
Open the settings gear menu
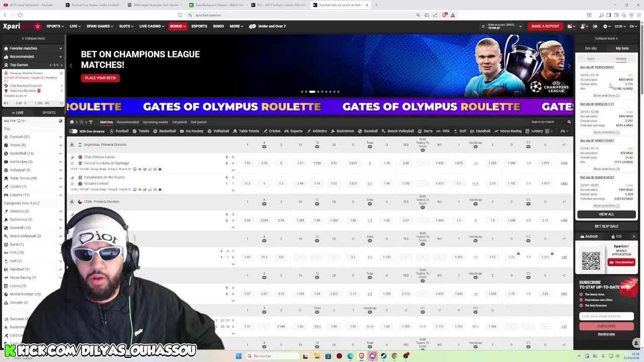(607, 26)
